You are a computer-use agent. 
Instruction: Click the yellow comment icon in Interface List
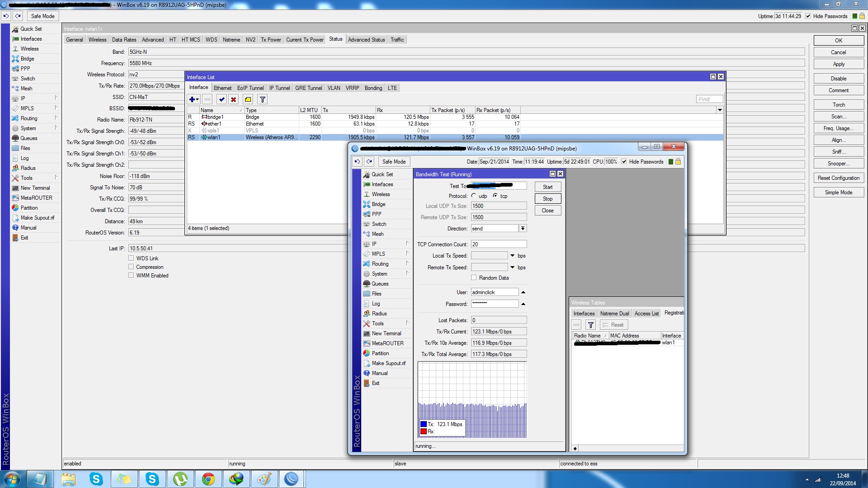click(x=248, y=99)
